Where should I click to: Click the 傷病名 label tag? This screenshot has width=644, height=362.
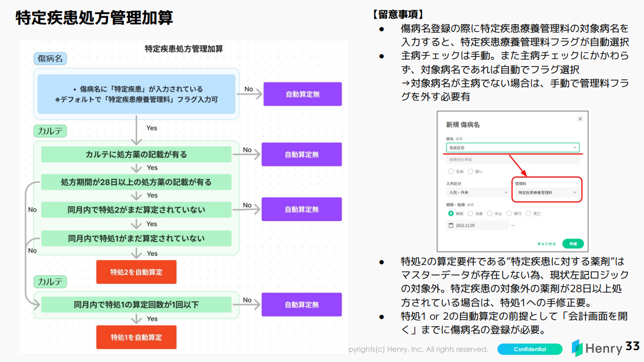pyautogui.click(x=50, y=59)
